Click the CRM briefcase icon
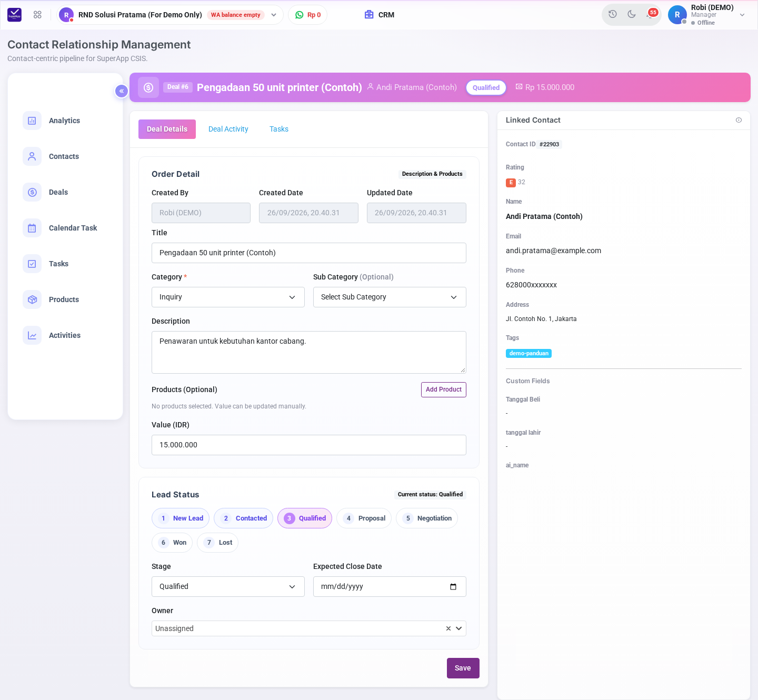 tap(369, 15)
